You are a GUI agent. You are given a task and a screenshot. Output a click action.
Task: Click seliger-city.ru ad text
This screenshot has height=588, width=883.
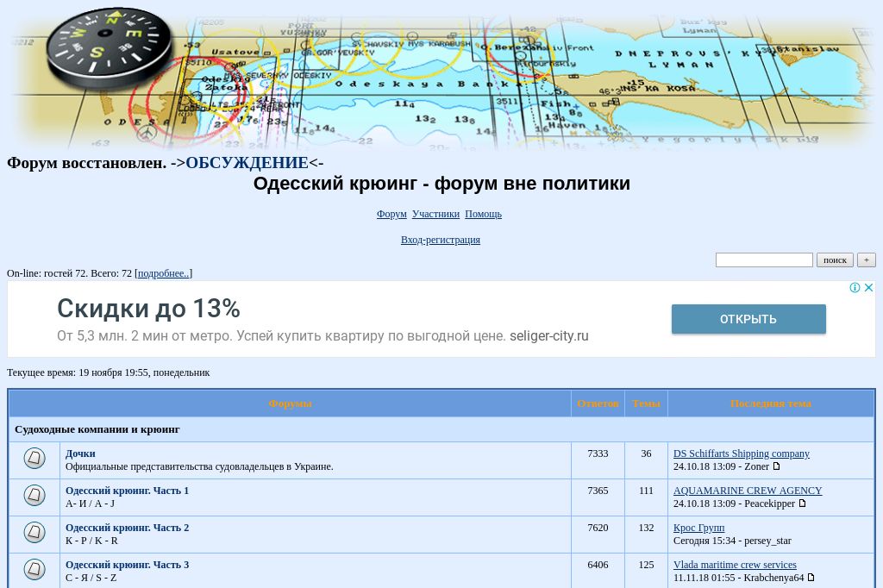click(549, 335)
